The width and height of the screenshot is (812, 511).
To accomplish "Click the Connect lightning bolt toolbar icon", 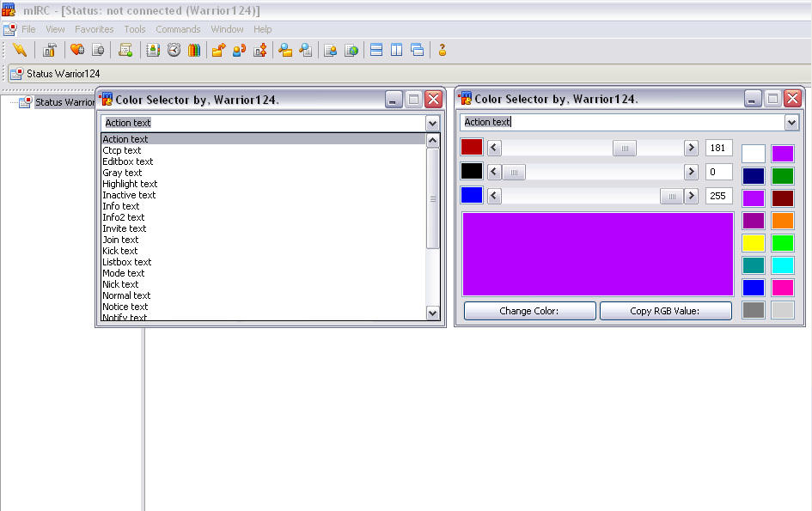I will click(20, 50).
